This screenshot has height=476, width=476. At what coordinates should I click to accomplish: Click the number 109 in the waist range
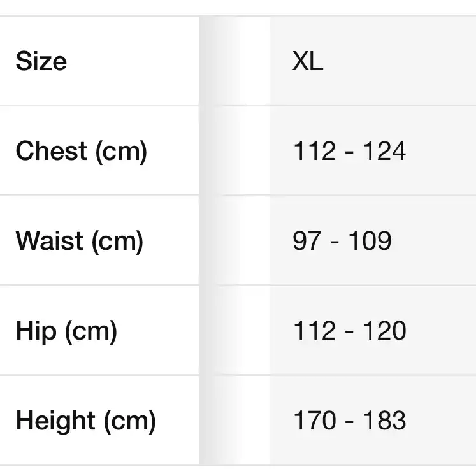370,242
